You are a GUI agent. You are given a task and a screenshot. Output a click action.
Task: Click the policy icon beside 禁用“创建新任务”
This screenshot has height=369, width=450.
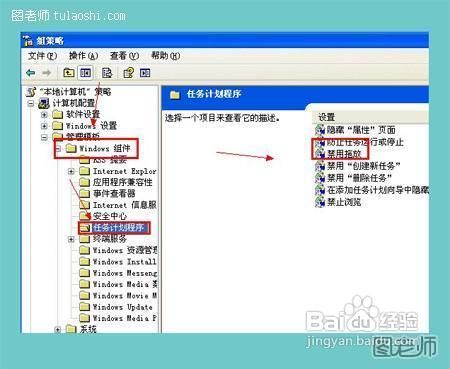[320, 166]
